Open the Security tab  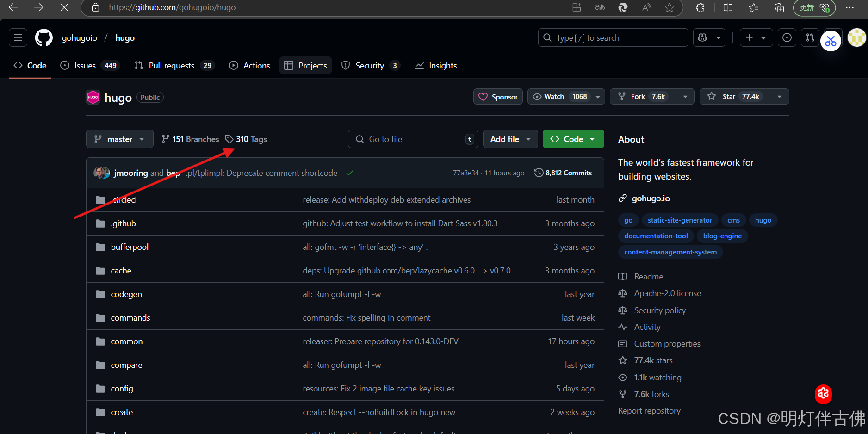[x=371, y=66]
